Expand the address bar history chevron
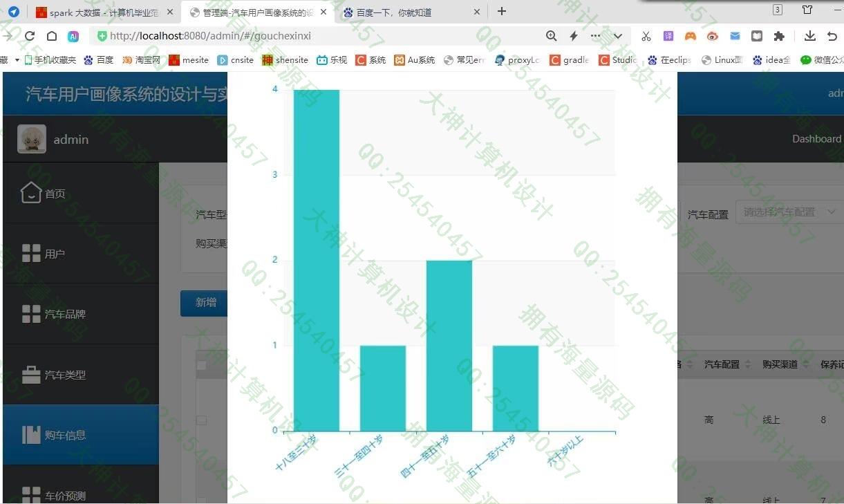Viewport: 844px width, 504px height. 617,36
